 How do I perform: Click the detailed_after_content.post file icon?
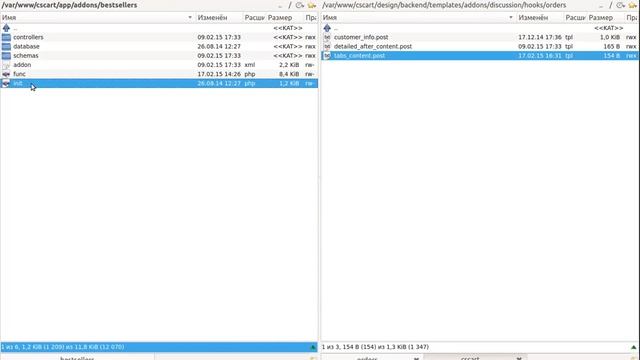(327, 47)
